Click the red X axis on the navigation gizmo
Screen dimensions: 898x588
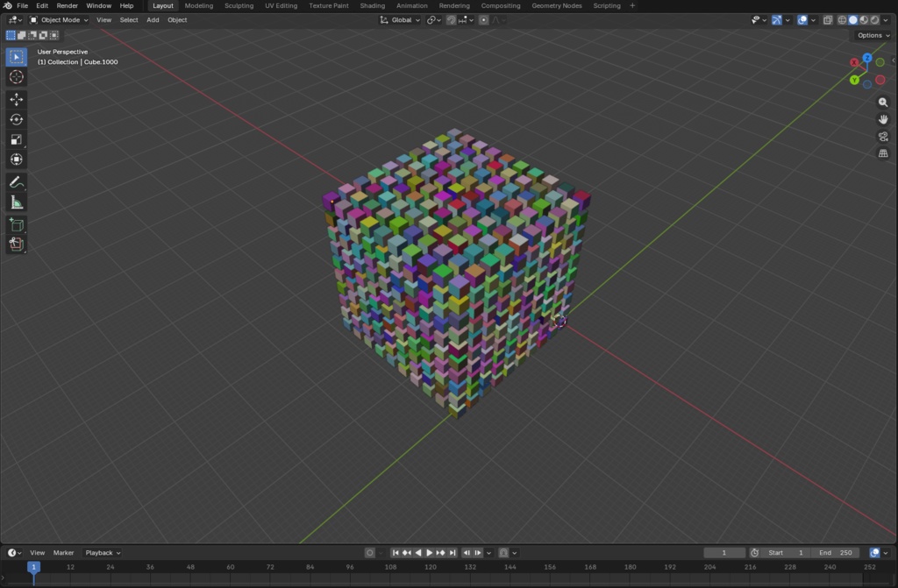855,62
